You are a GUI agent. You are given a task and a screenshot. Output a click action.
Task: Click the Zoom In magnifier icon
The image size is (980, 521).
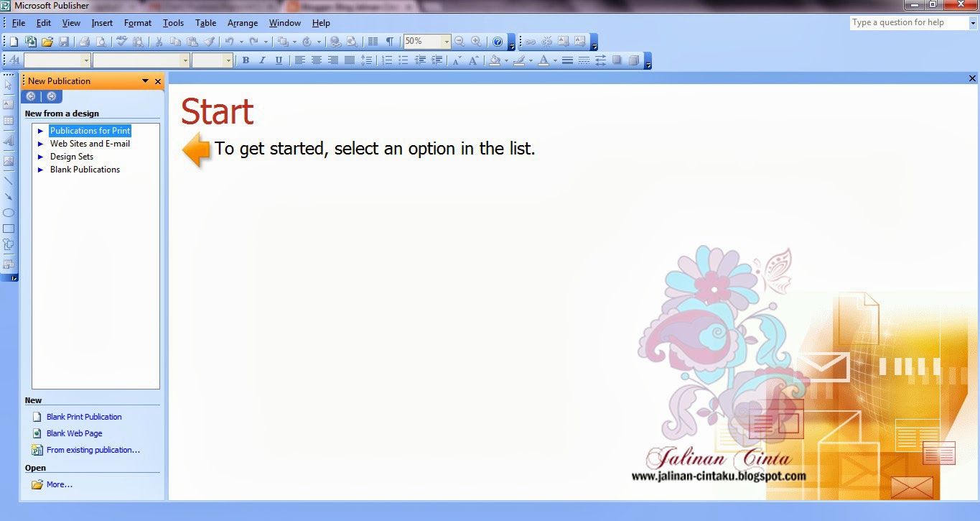pos(476,42)
